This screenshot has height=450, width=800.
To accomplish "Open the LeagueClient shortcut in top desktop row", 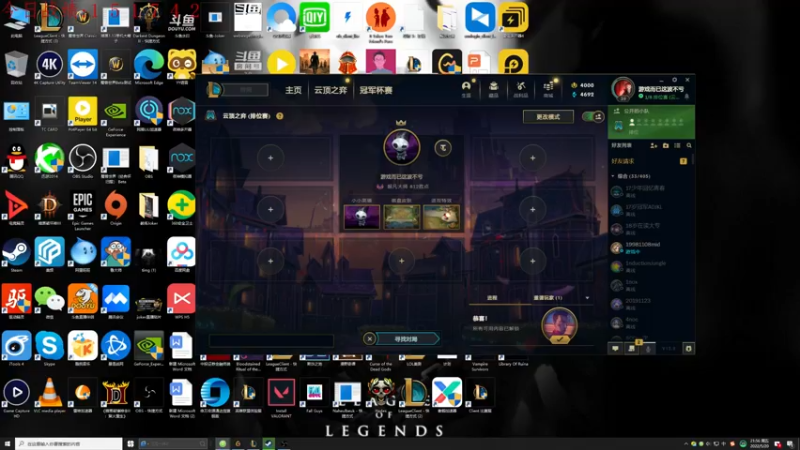I will [x=49, y=22].
